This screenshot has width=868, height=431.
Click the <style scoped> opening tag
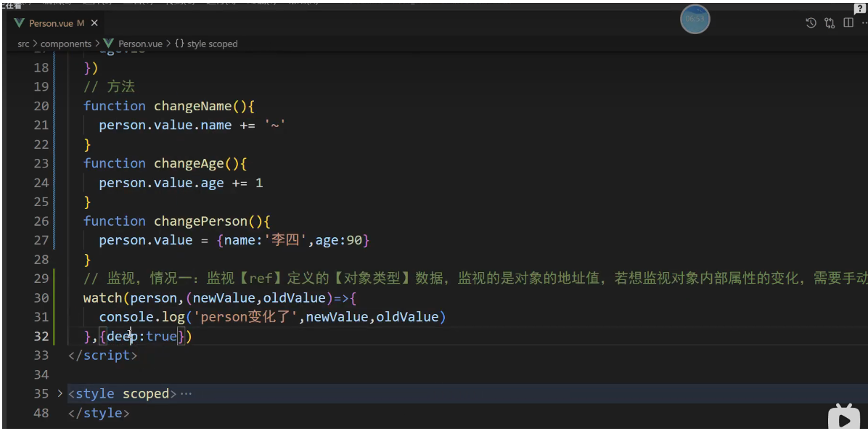[x=123, y=394]
